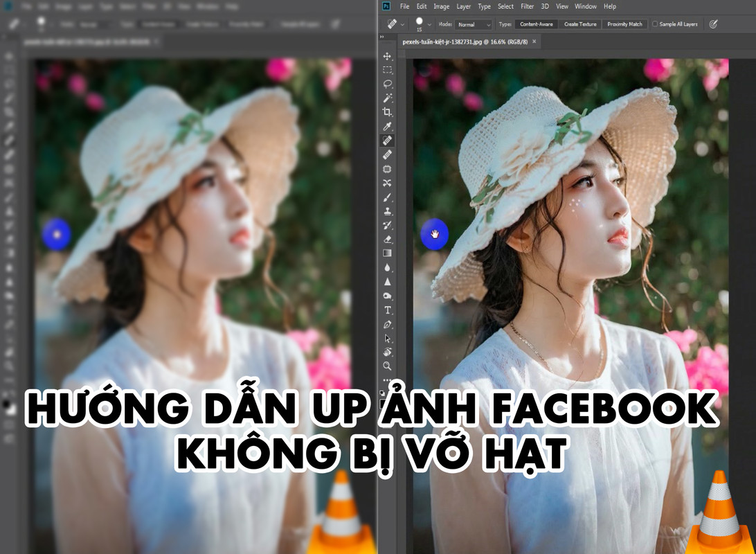The height and width of the screenshot is (554, 756).
Task: Switch to the pexels-tuấn-kiệt-jr-1382731.jpg document tab
Action: click(465, 42)
